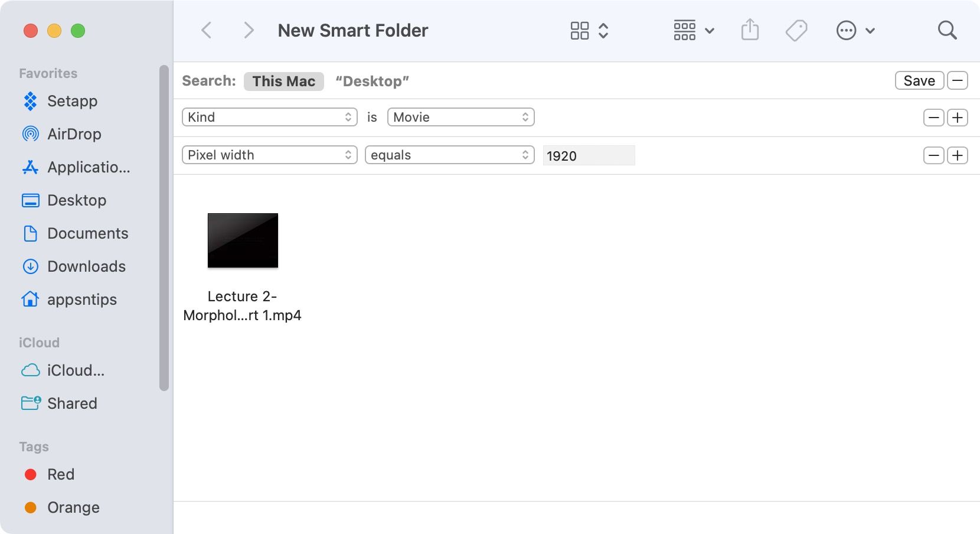Open the Downloads folder in sidebar
The height and width of the screenshot is (534, 980).
tap(86, 266)
